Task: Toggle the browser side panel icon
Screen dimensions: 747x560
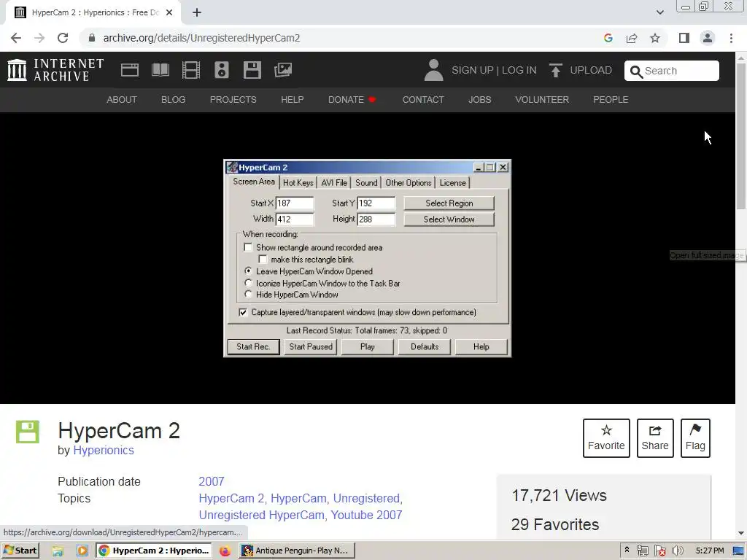Action: (684, 38)
